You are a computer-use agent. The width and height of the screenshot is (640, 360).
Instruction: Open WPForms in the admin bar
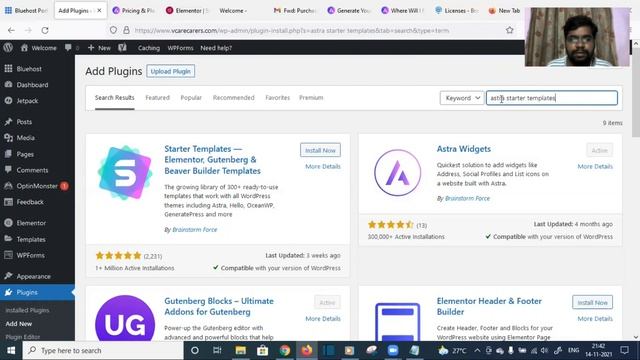click(180, 48)
